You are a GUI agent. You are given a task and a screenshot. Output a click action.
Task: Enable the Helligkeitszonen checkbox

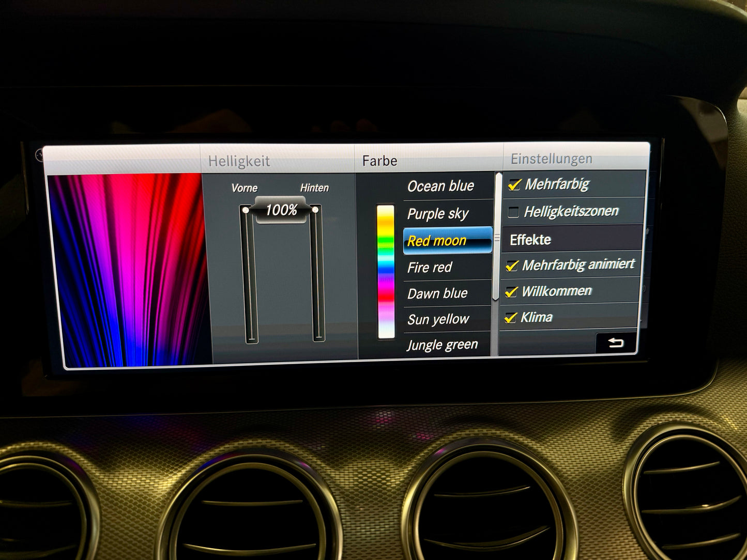513,212
